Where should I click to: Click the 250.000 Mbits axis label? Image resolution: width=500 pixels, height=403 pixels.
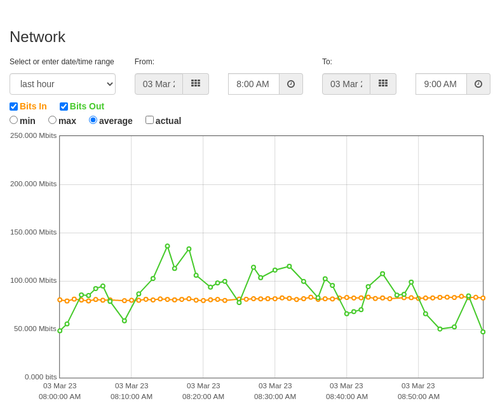[x=33, y=135]
